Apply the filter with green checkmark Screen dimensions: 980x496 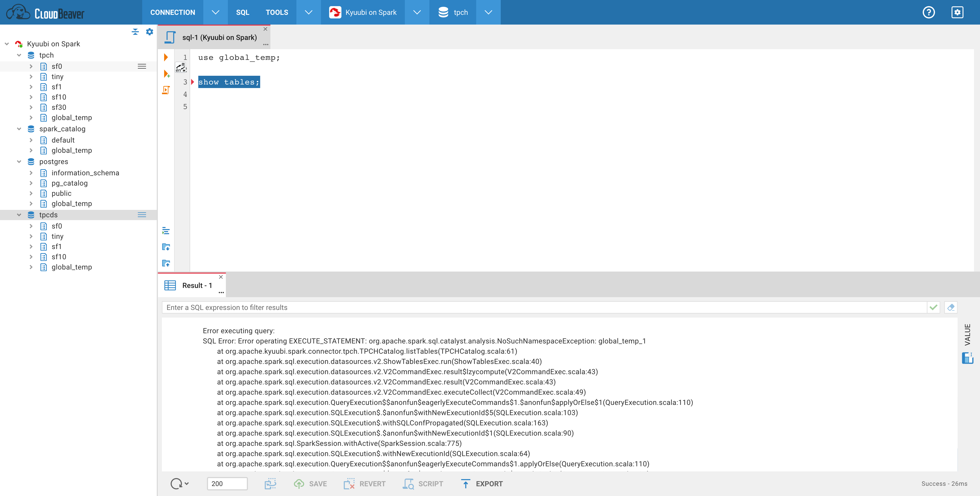tap(933, 307)
